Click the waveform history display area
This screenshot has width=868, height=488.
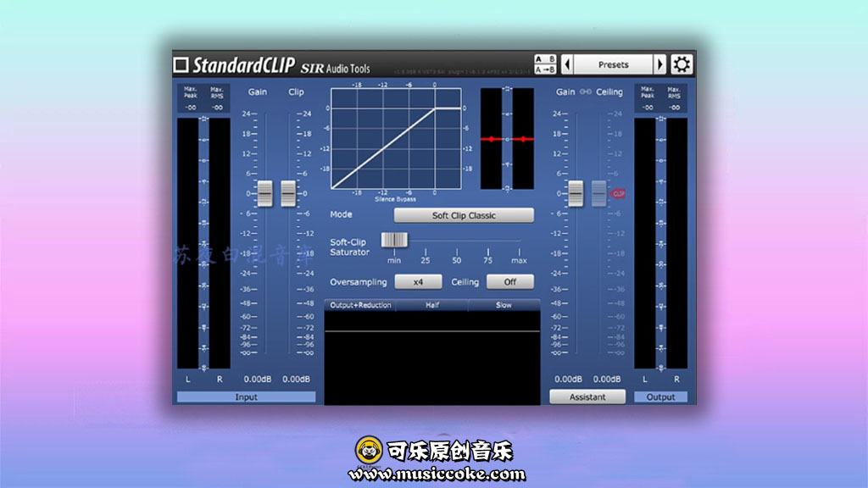431,357
